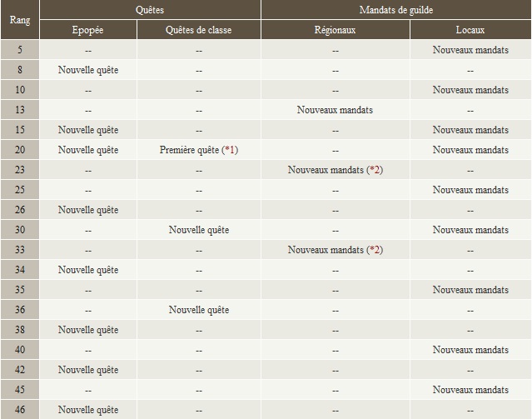Click the Rang column header
The image size is (532, 419).
coord(20,20)
